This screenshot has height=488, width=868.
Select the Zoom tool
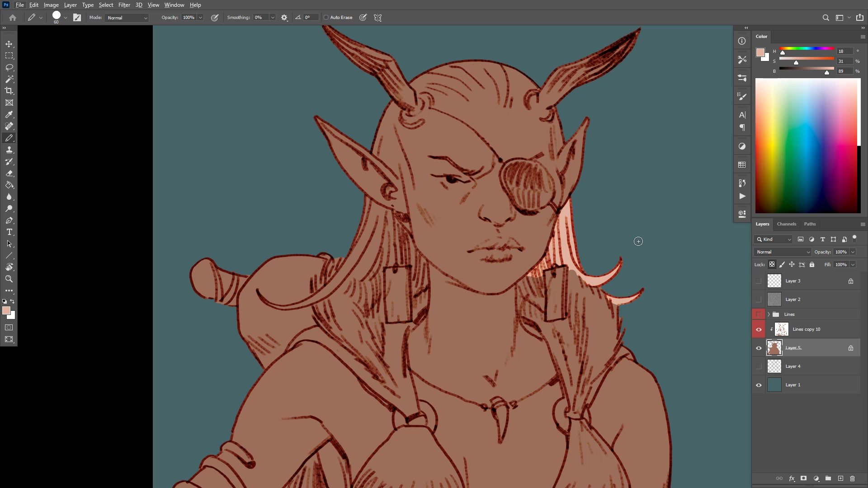[9, 279]
